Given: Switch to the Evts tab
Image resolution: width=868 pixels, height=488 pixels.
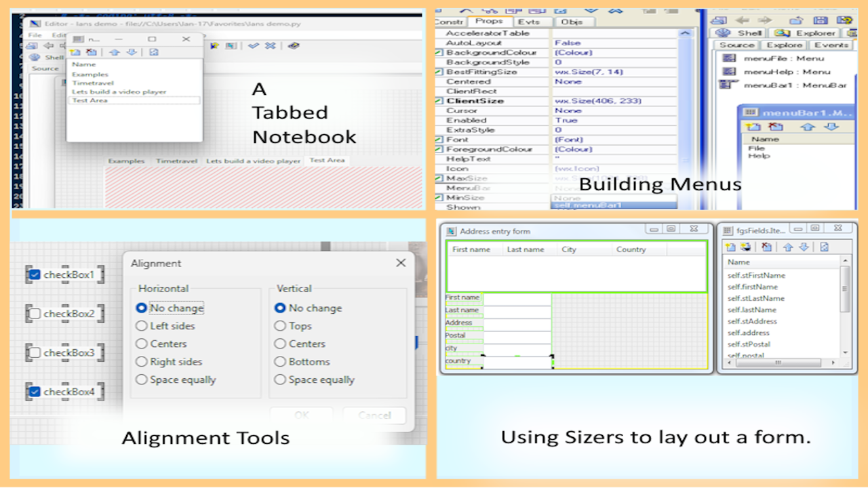Looking at the screenshot, I should (x=529, y=22).
